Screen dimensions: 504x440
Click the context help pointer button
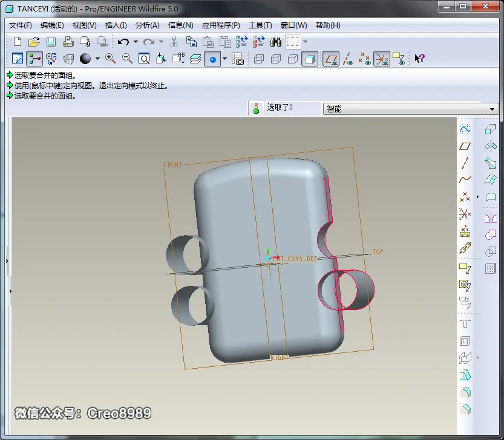pyautogui.click(x=419, y=59)
